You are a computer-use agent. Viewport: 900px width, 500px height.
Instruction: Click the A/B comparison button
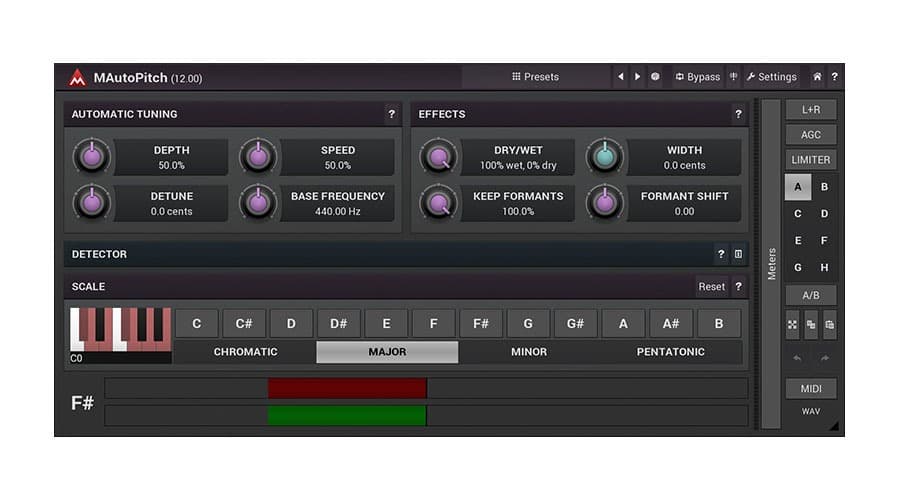(811, 296)
